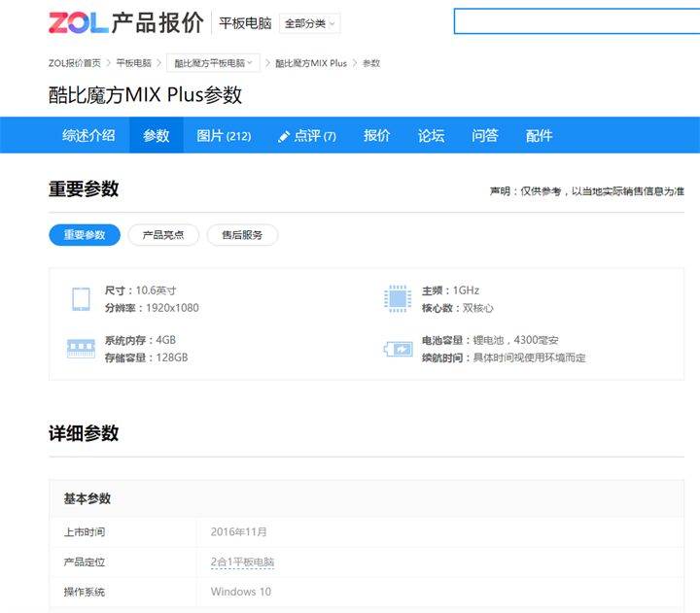
Task: Click the 核心数:双核心 text
Action: 458,308
